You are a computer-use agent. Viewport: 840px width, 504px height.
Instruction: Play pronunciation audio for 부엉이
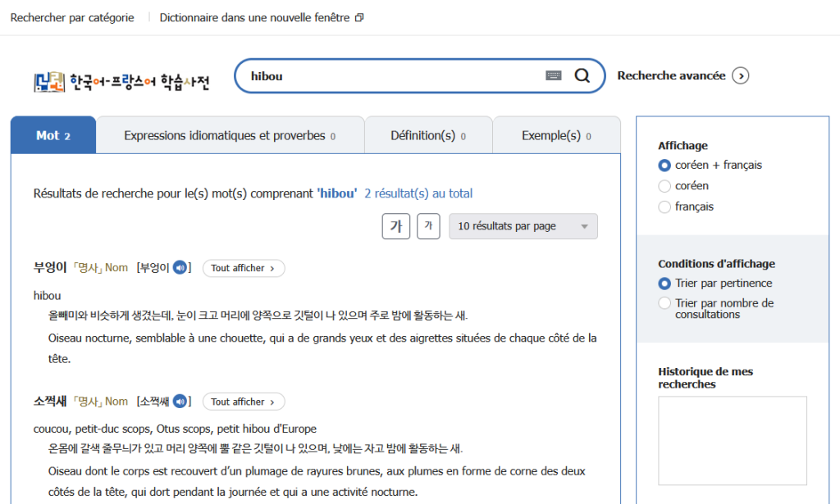pyautogui.click(x=180, y=267)
